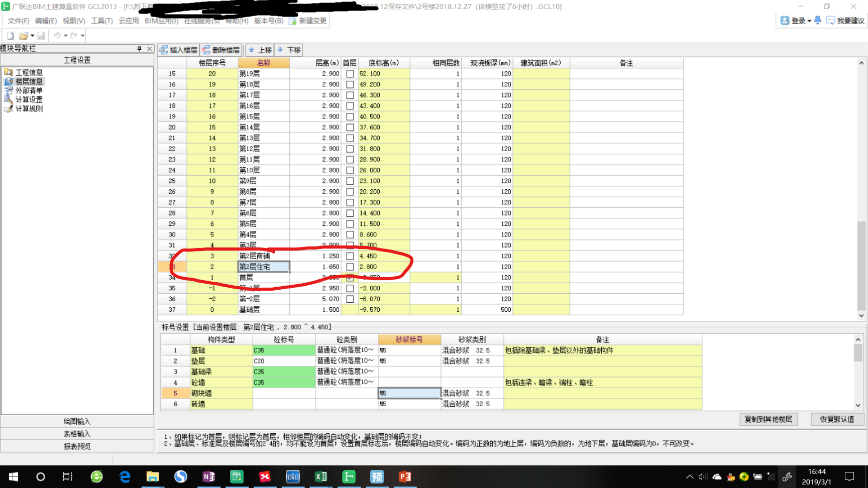Open CAD app from taskbar
This screenshot has height=488, width=868.
pyautogui.click(x=293, y=476)
